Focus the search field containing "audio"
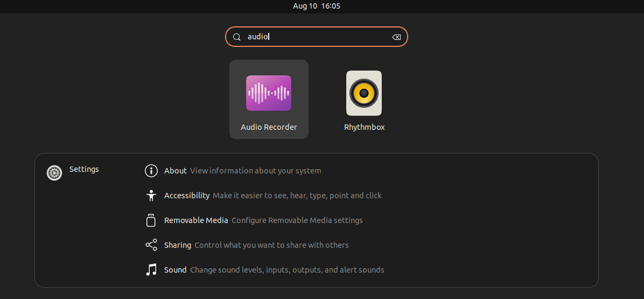The height and width of the screenshot is (299, 644). pyautogui.click(x=318, y=37)
